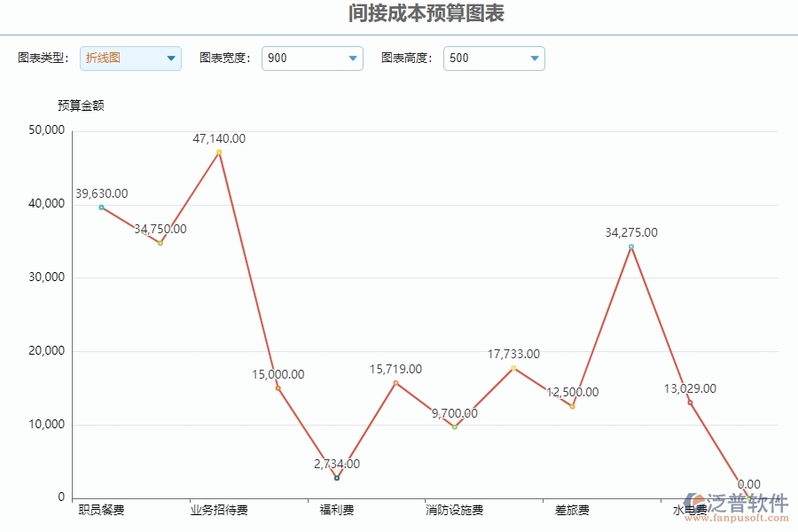Viewport: 798px width, 532px height.
Task: Click the chart type dropdown arrow icon
Action: (169, 58)
